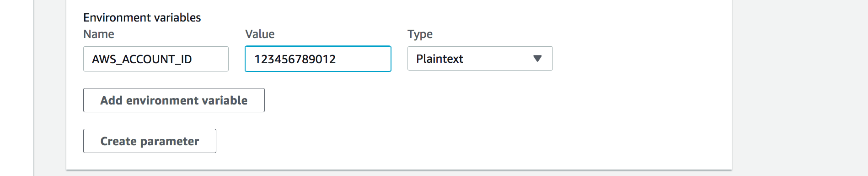This screenshot has width=868, height=176.
Task: Open the Plaintext type dropdown
Action: 480,59
